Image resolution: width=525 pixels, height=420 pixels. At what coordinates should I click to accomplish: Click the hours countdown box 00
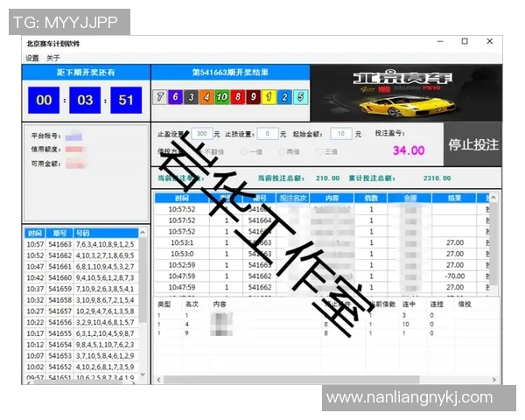[44, 100]
